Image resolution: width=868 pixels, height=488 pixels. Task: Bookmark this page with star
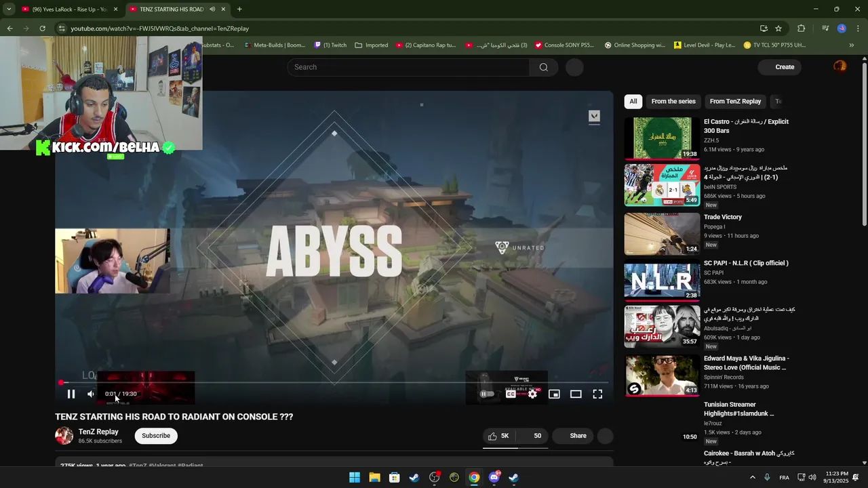tap(778, 28)
